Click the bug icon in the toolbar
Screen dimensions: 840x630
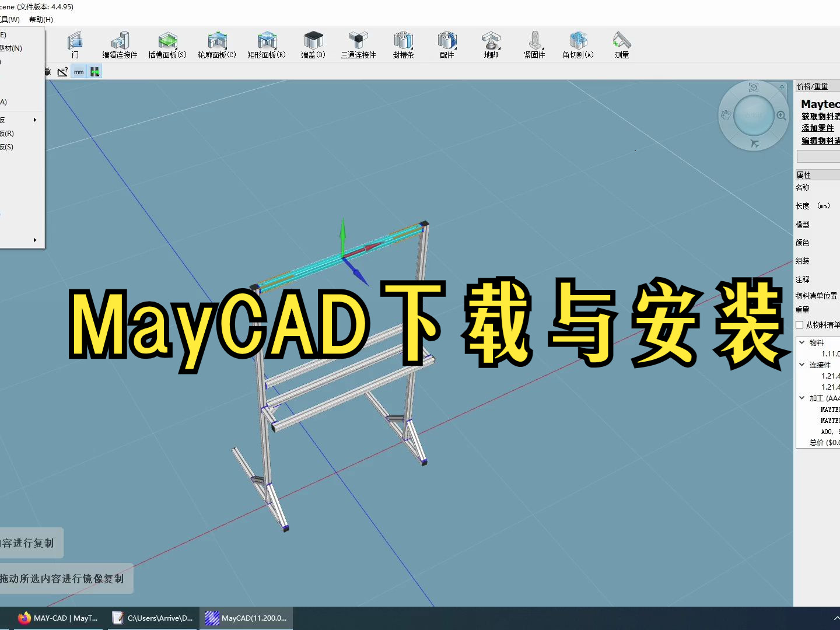[x=48, y=72]
